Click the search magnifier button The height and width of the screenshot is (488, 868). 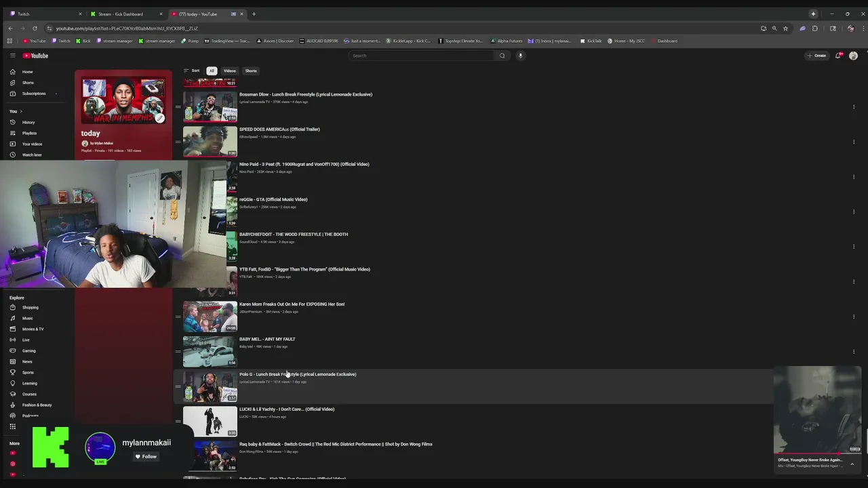(502, 56)
